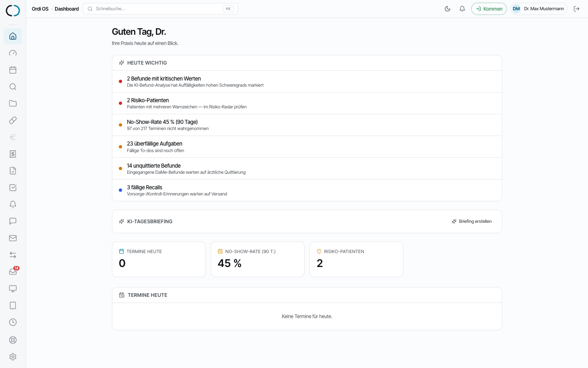Image resolution: width=588 pixels, height=368 pixels.
Task: Open the speedometer gauge icon in sidebar
Action: pyautogui.click(x=13, y=53)
